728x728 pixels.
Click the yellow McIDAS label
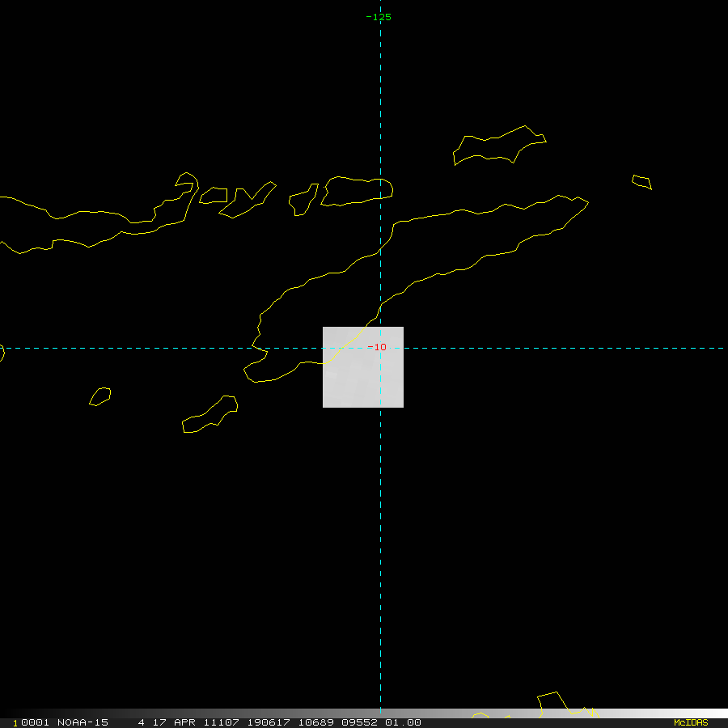point(690,722)
